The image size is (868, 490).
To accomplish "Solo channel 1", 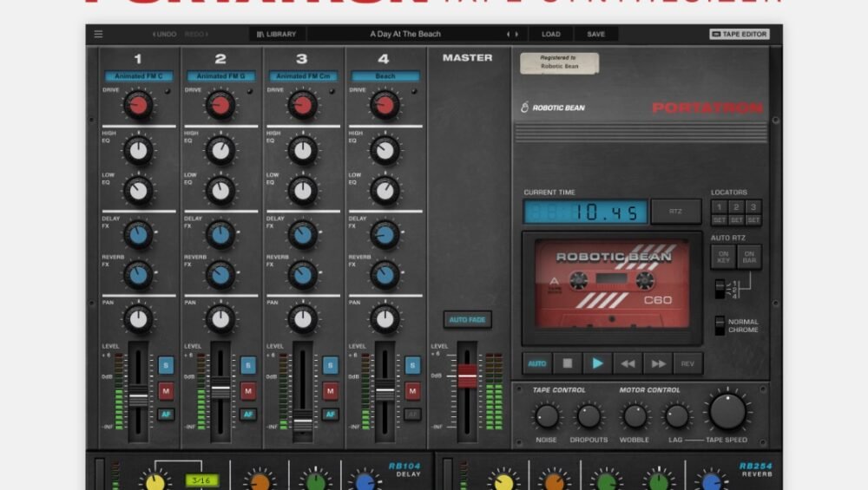I will point(166,365).
